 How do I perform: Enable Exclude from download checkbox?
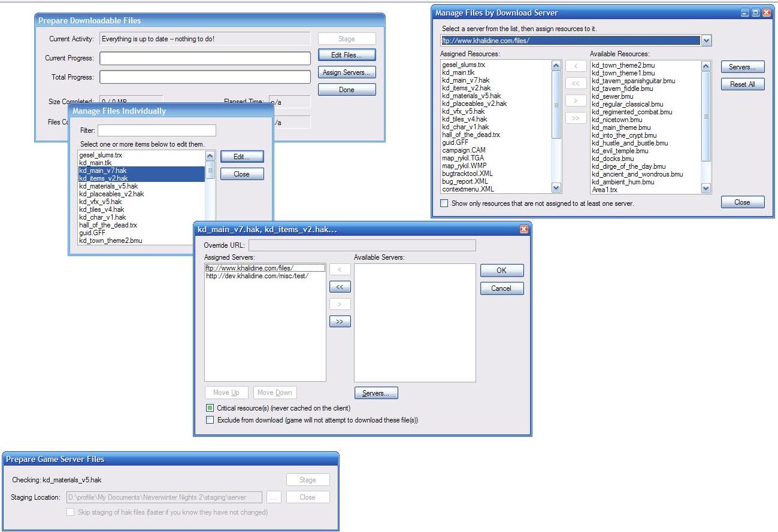pos(210,420)
